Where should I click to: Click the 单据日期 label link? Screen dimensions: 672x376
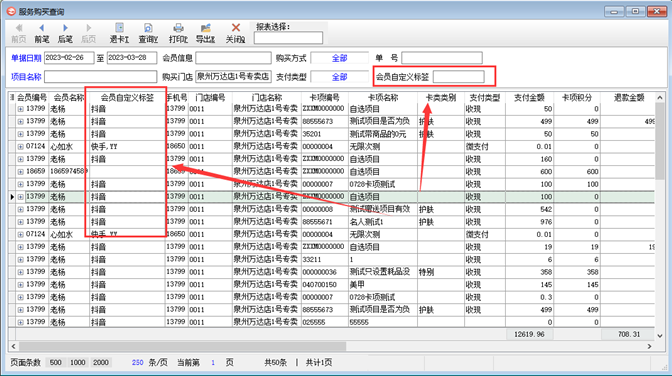[26, 58]
